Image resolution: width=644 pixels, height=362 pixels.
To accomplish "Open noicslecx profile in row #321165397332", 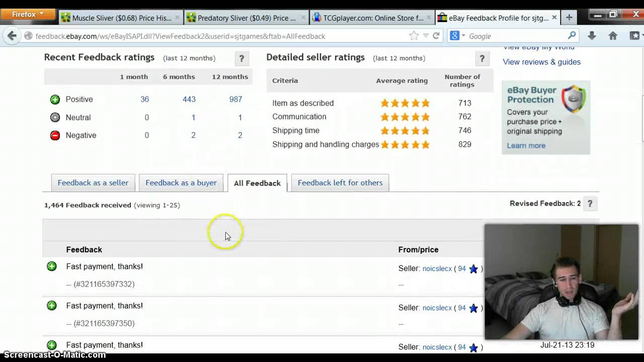I will [437, 268].
